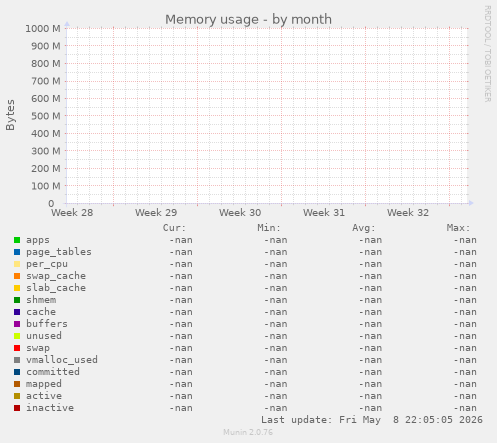Click the '1000 M' y-axis tick
Image resolution: width=497 pixels, height=443 pixels.
tap(43, 29)
